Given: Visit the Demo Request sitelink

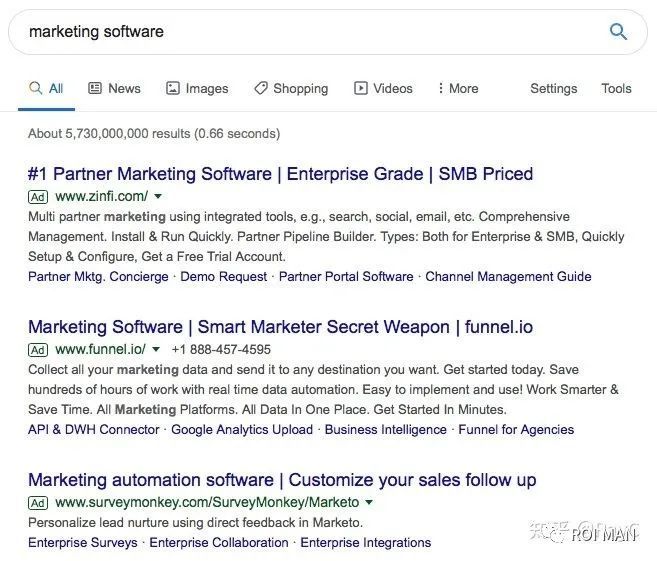Looking at the screenshot, I should pos(224,276).
